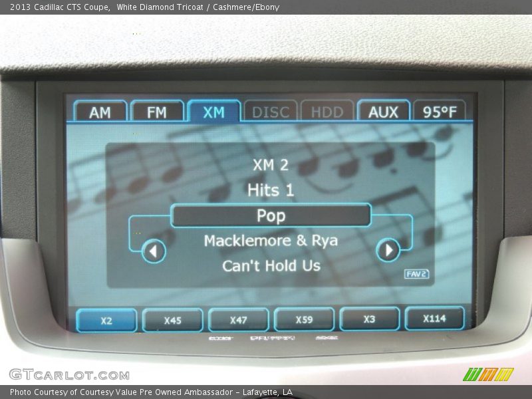The height and width of the screenshot is (399, 532).
Task: Click the GTCARLOT.COM watermark
Action: tap(69, 374)
